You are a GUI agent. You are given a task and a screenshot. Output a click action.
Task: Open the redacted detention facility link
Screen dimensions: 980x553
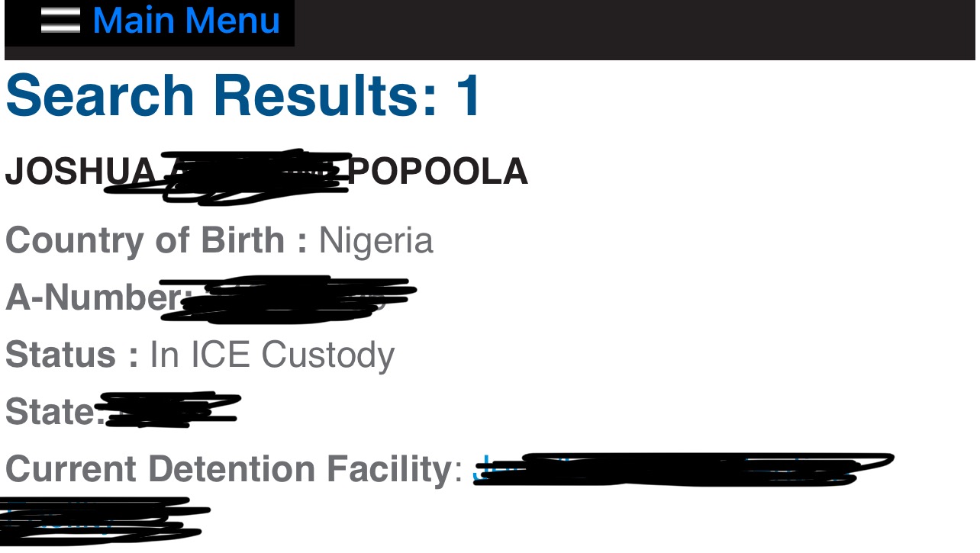[x=679, y=468]
